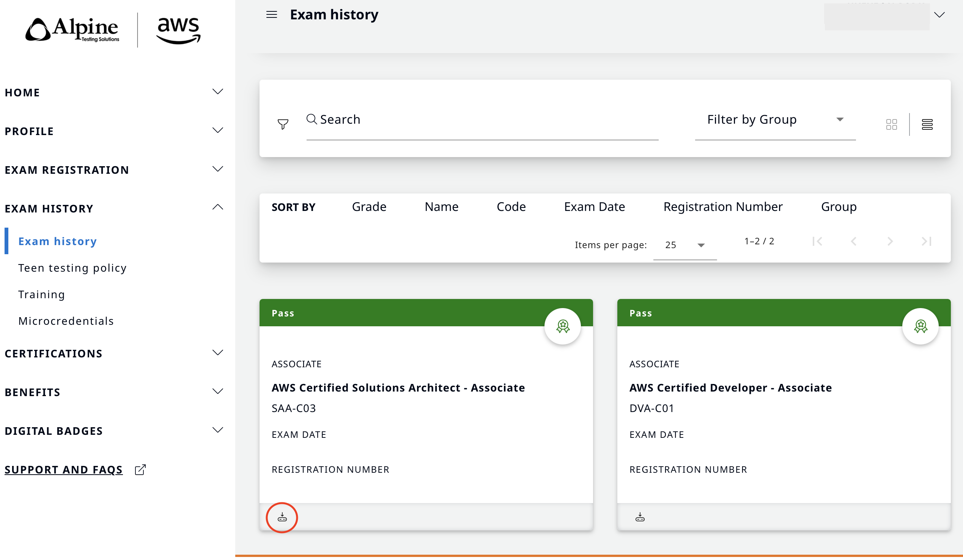Select Teen testing policy in sidebar

point(72,268)
